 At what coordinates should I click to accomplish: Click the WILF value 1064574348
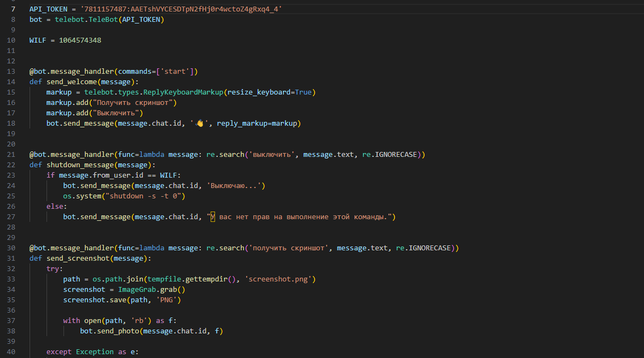pyautogui.click(x=80, y=40)
